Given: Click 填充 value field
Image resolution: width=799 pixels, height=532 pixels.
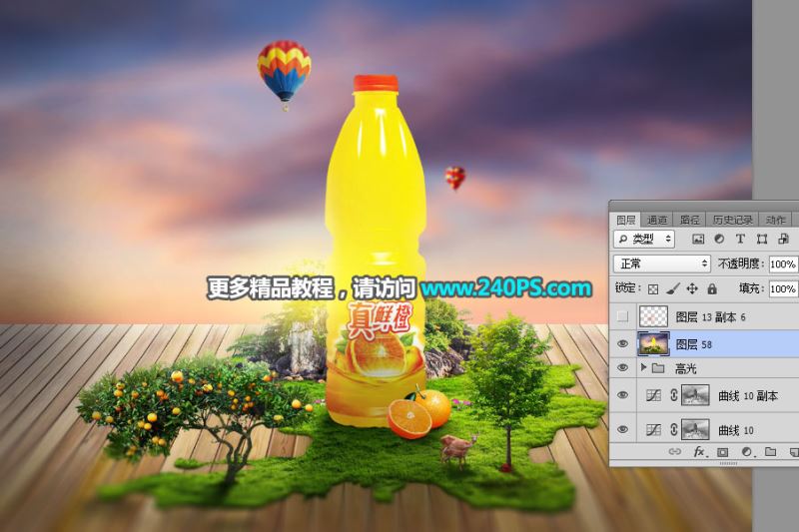Looking at the screenshot, I should point(783,288).
